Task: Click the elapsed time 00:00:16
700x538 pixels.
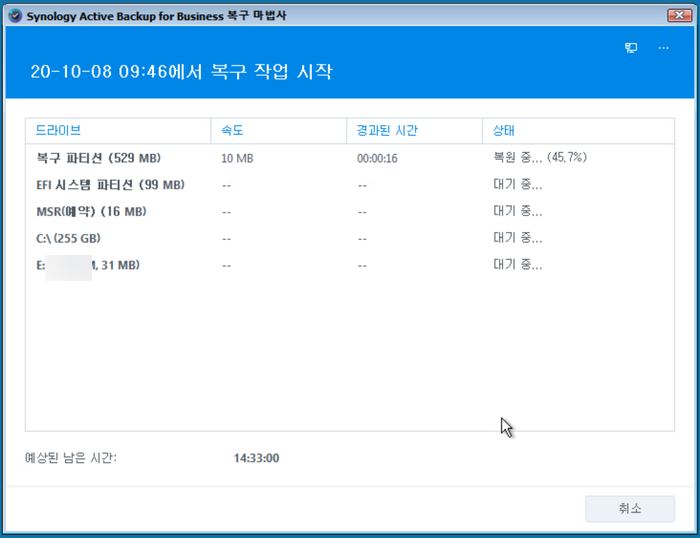Action: pos(377,158)
